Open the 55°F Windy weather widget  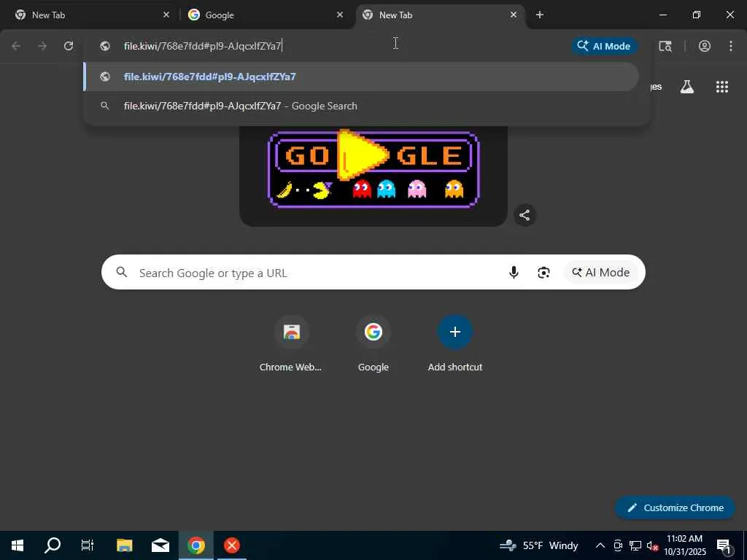point(539,545)
